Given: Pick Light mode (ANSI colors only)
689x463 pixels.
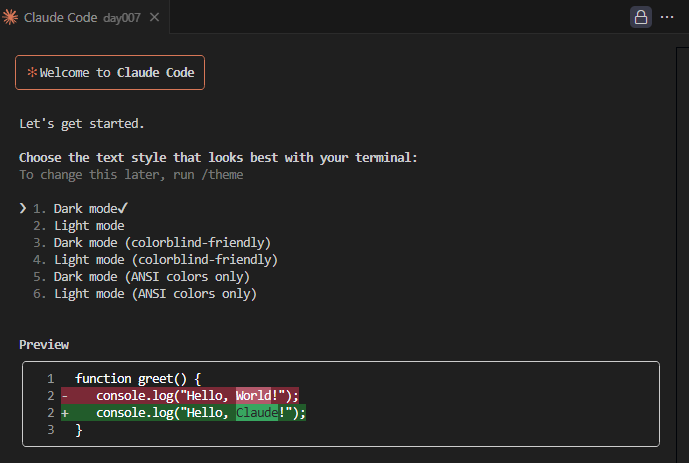Looking at the screenshot, I should tap(145, 294).
